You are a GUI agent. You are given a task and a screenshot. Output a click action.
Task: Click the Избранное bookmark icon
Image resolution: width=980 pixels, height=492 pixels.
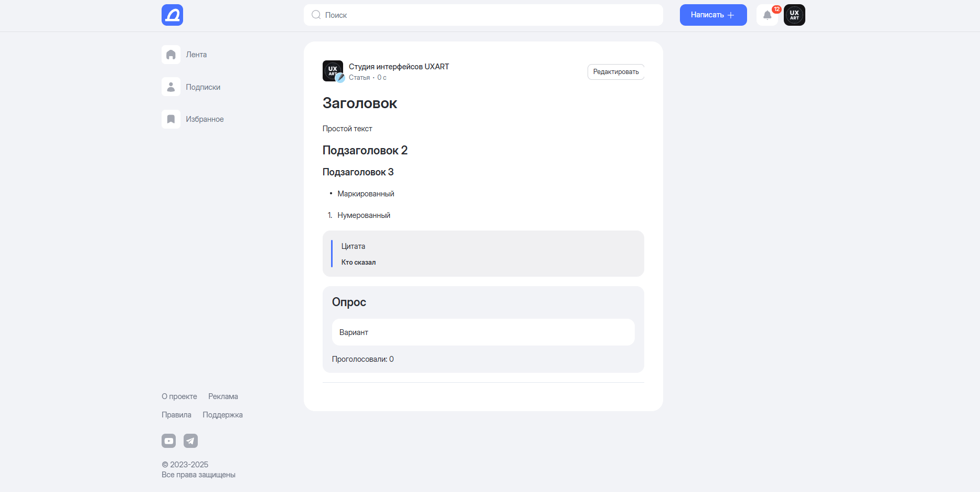coord(171,119)
